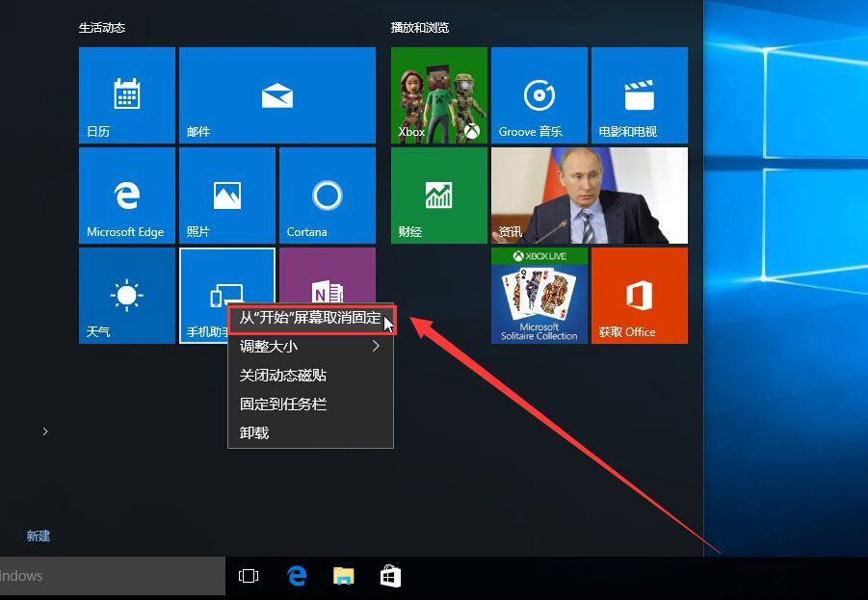This screenshot has width=868, height=600.
Task: Choose 关闭动态磁贴 menu entry
Action: coord(310,376)
